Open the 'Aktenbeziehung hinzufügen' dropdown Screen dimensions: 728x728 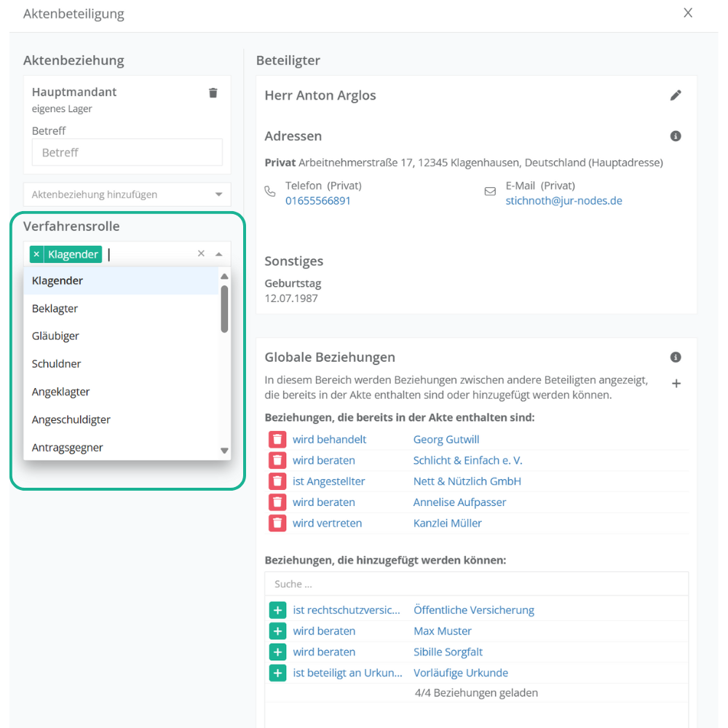coord(218,194)
